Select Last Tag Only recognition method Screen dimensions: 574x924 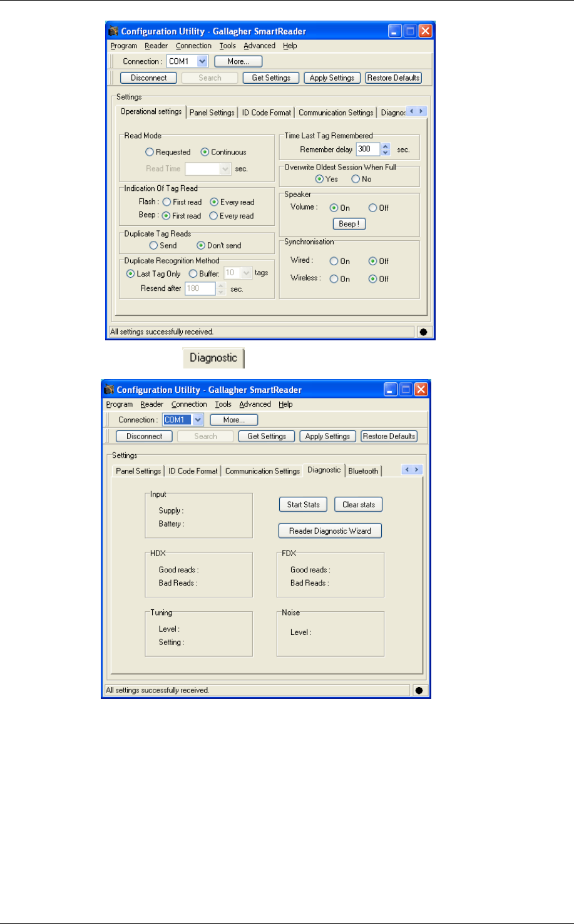(130, 273)
